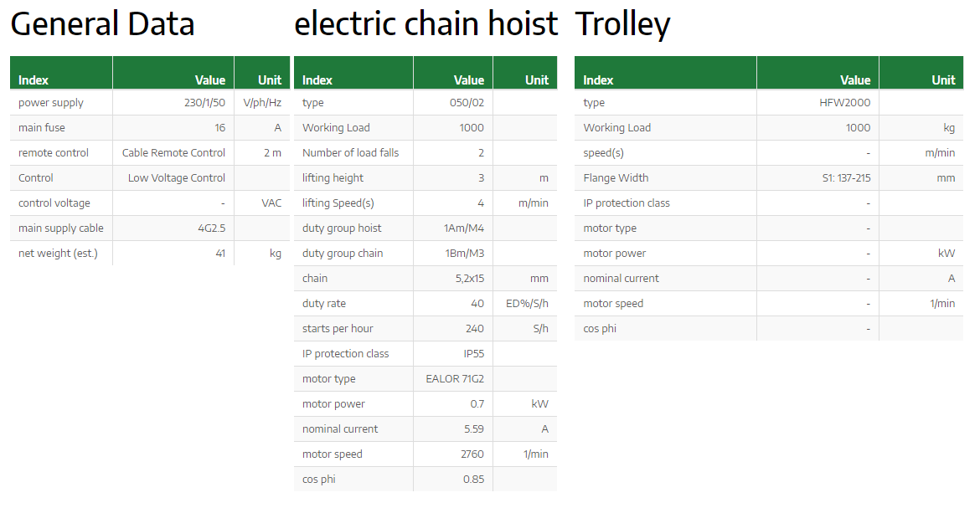This screenshot has width=980, height=508.
Task: Click the cos phi 0.85 value
Action: 473,480
